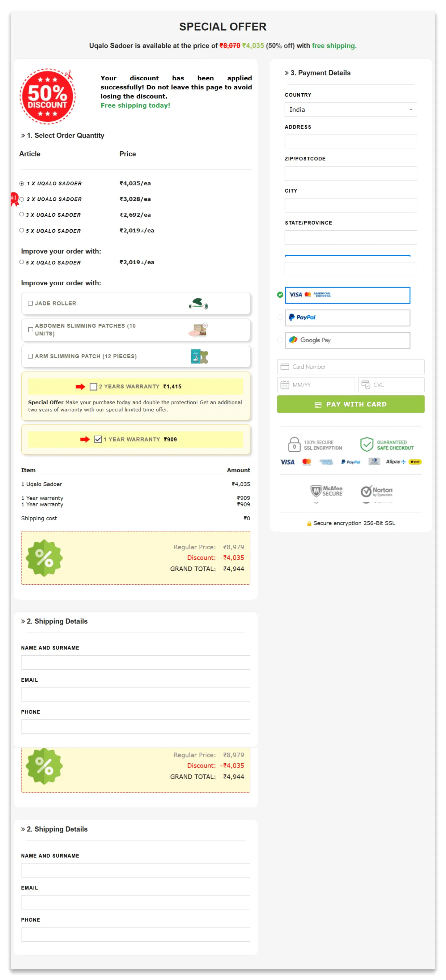Choose Google Pay as payment method
This screenshot has height=980, width=446.
point(347,340)
